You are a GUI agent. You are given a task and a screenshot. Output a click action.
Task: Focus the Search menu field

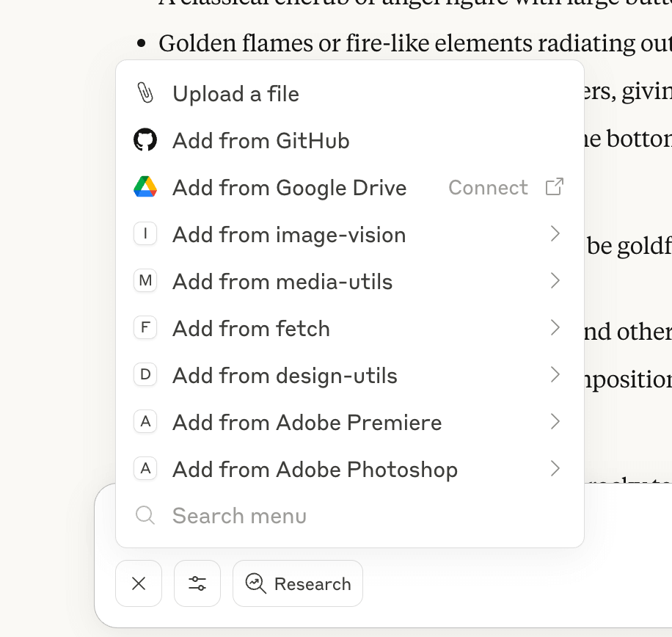[239, 516]
